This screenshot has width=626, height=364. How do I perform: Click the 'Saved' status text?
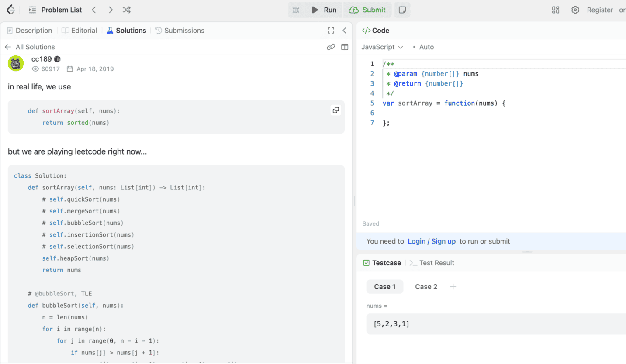[371, 223]
